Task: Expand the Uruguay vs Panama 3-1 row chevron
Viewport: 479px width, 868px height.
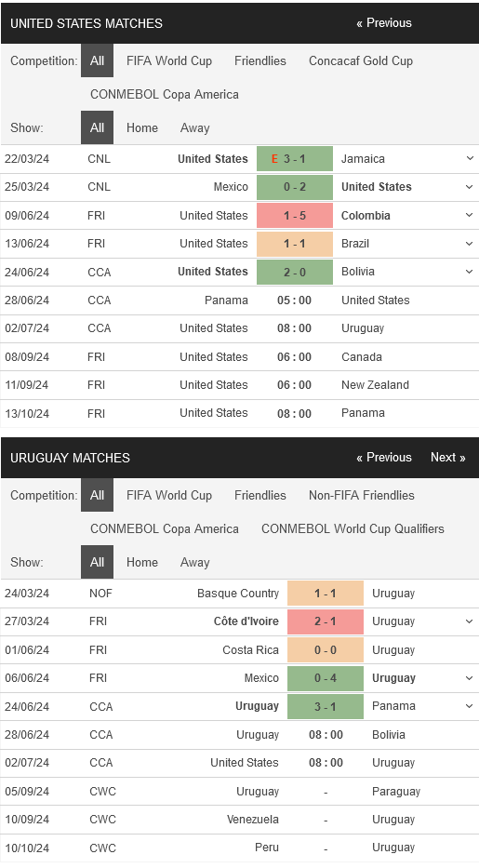Action: (470, 706)
